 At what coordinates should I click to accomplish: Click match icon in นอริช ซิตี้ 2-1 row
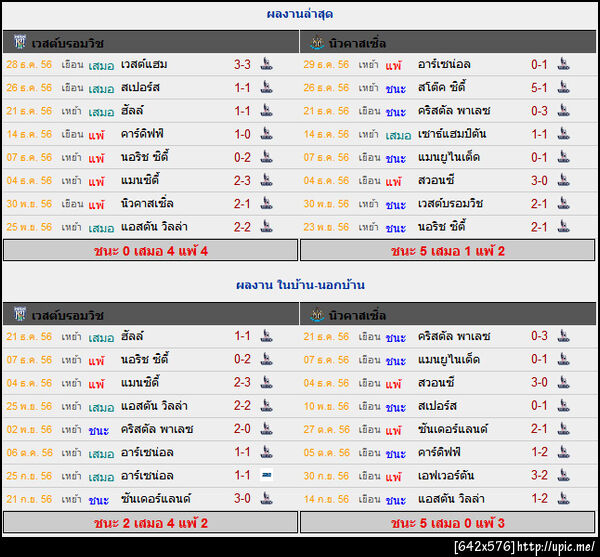[563, 226]
